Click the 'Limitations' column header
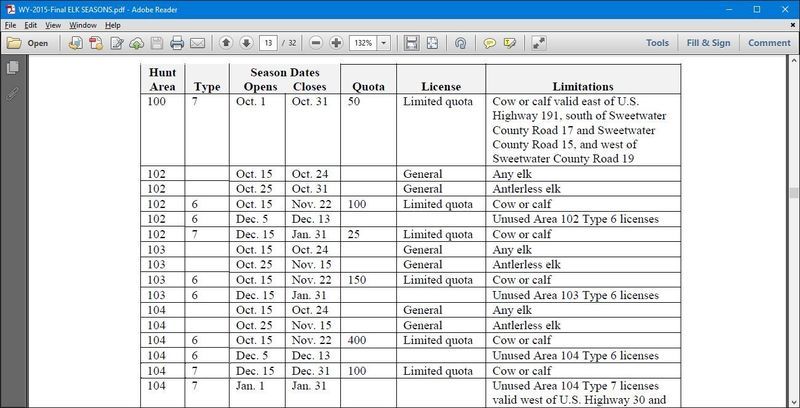The width and height of the screenshot is (800, 408). pyautogui.click(x=583, y=87)
